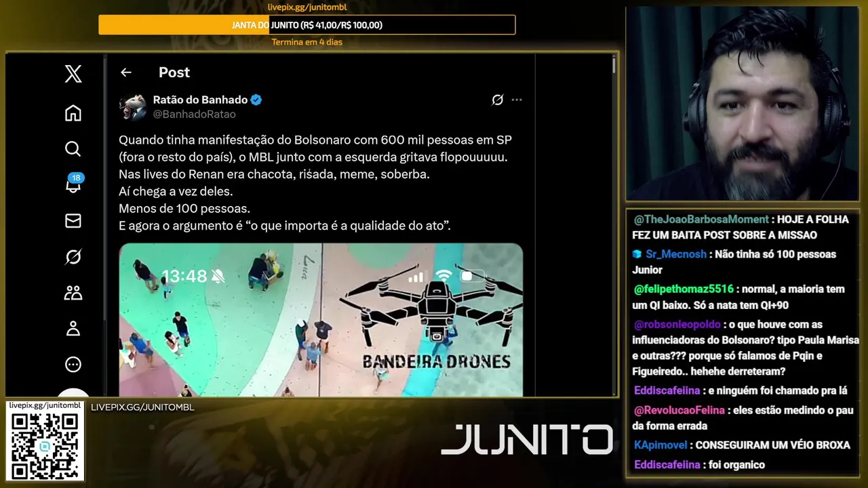This screenshot has height=488, width=868.
Task: Click 'Menos de 100 pessoas.' line in post
Action: (184, 209)
